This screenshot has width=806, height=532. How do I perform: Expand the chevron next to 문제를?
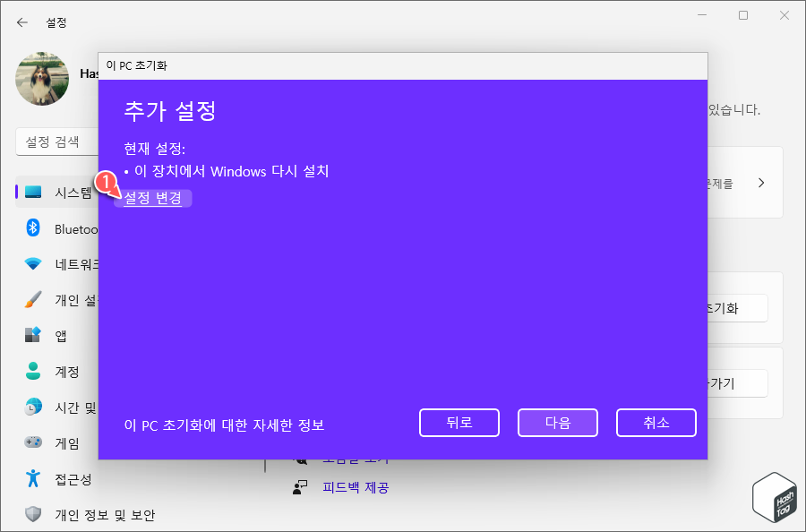761,182
